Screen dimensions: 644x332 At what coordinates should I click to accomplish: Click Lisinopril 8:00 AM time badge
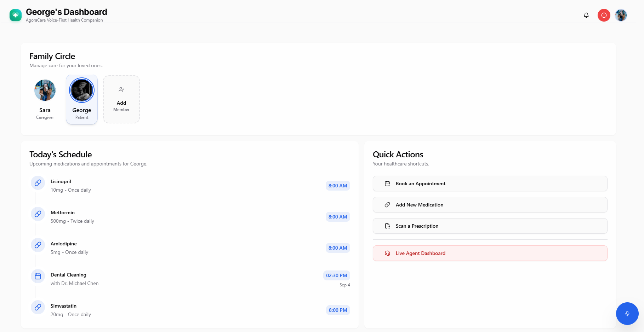click(x=338, y=186)
